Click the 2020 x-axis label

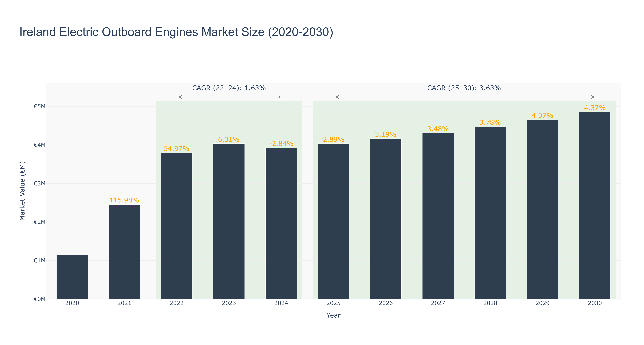(72, 303)
